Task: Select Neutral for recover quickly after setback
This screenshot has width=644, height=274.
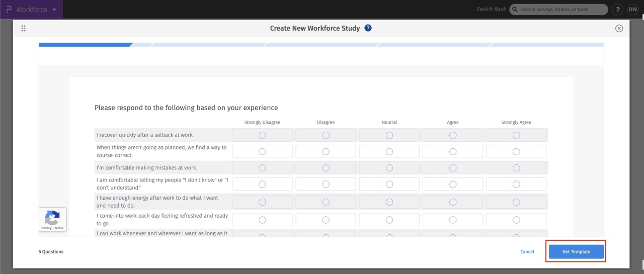Action: (x=389, y=135)
